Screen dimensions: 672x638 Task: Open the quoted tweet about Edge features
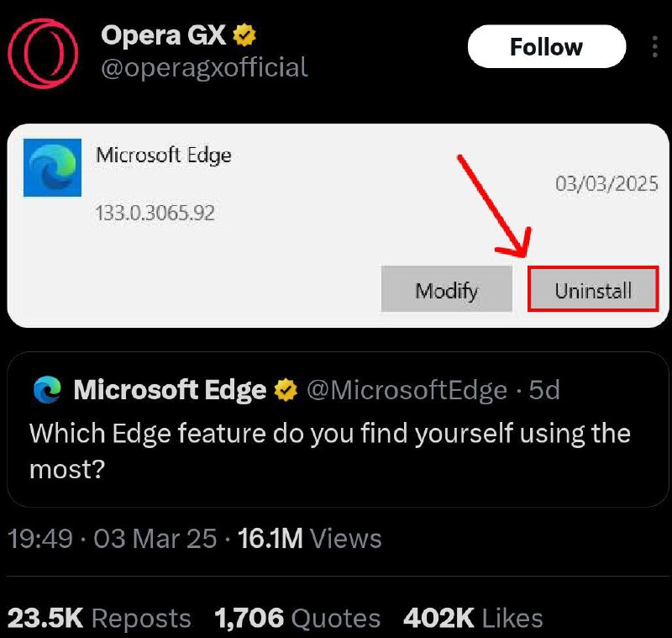pos(338,430)
